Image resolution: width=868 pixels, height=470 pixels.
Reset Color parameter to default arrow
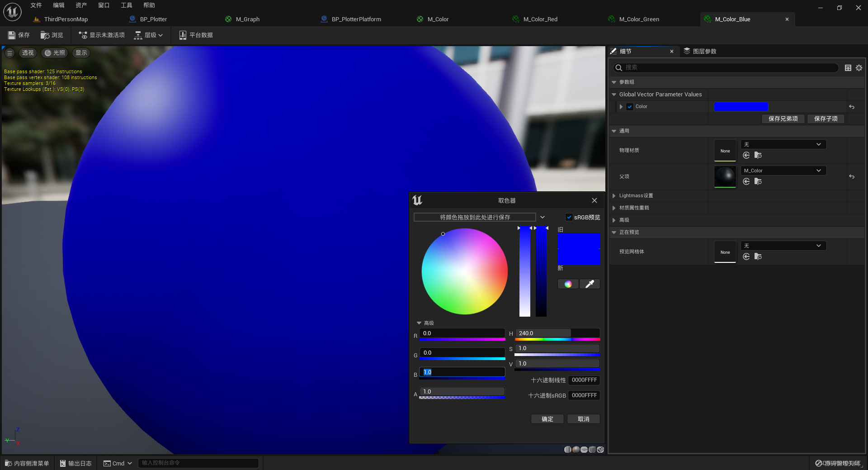(852, 107)
